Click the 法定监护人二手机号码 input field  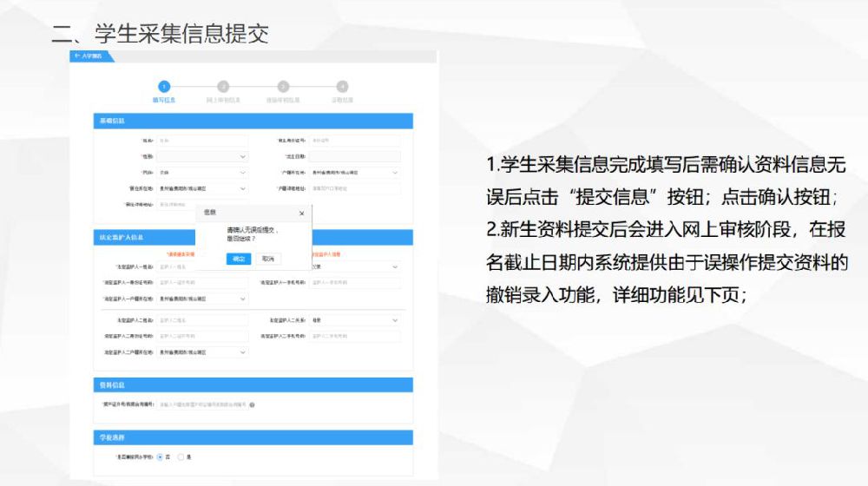tap(355, 337)
